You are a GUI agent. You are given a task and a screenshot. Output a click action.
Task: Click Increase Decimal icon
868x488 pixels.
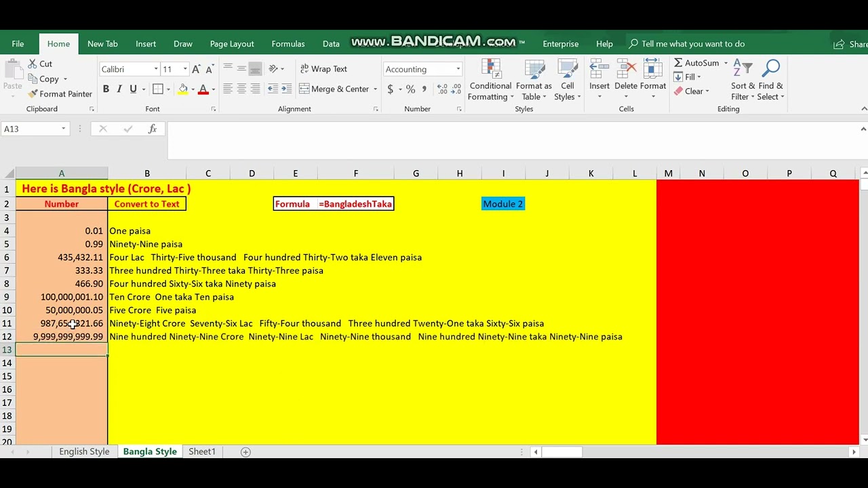pos(441,89)
